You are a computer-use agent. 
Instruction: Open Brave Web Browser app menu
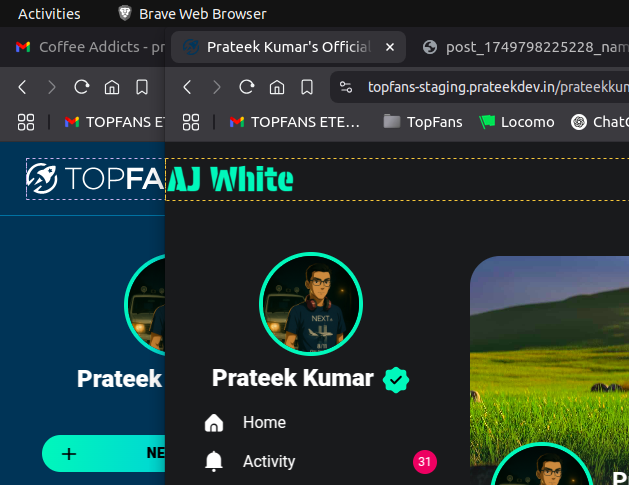(x=192, y=14)
